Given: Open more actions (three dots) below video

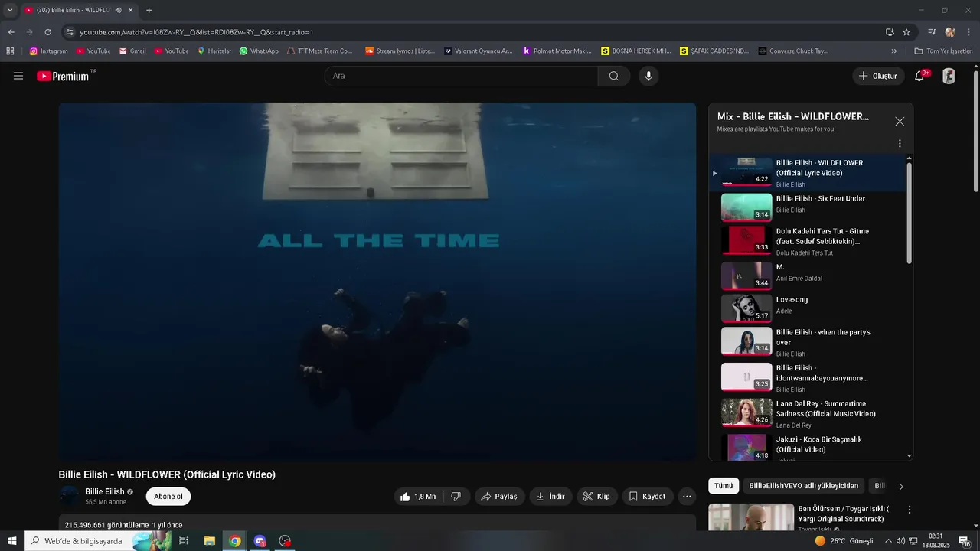Looking at the screenshot, I should tap(687, 497).
